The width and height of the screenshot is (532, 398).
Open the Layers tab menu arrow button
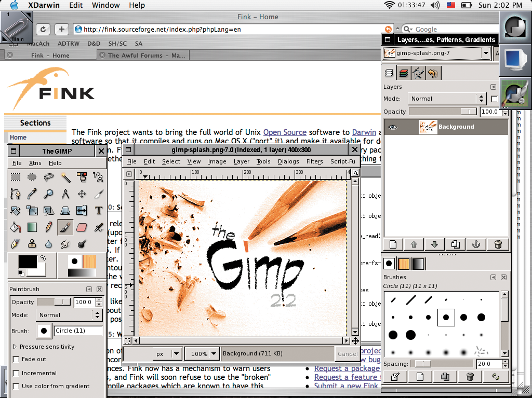click(x=494, y=87)
